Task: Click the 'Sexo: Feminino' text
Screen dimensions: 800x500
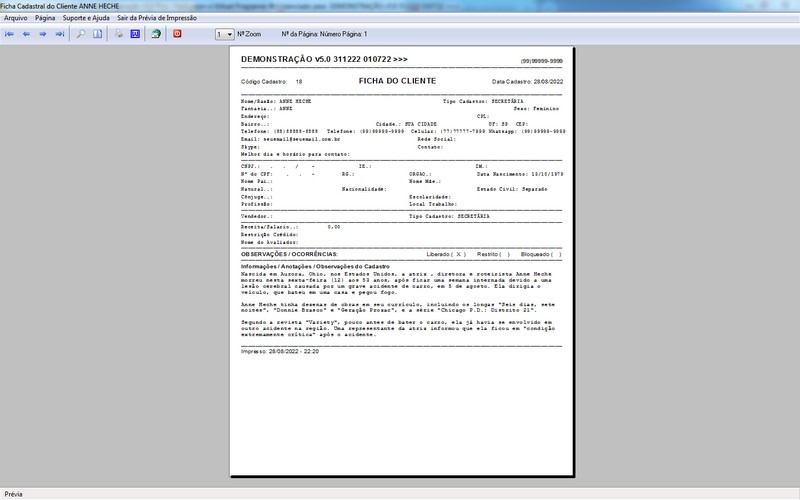Action: [536, 109]
